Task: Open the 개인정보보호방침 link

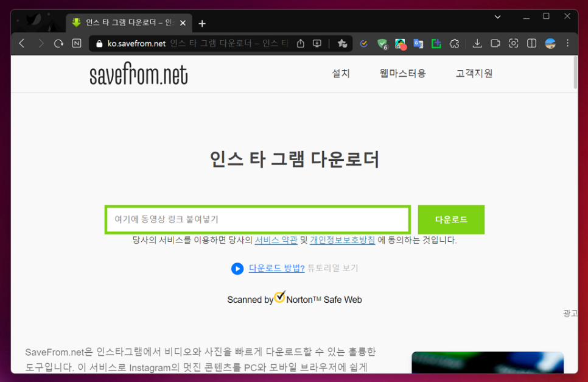Action: point(342,240)
